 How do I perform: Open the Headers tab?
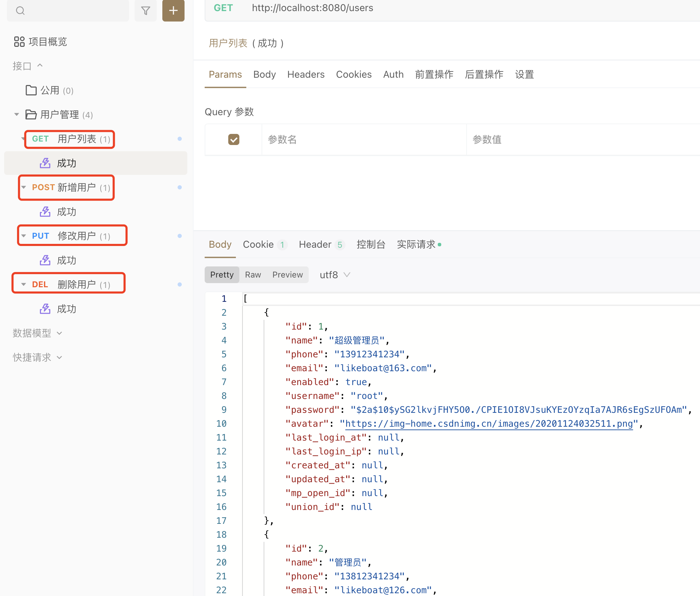click(x=306, y=75)
